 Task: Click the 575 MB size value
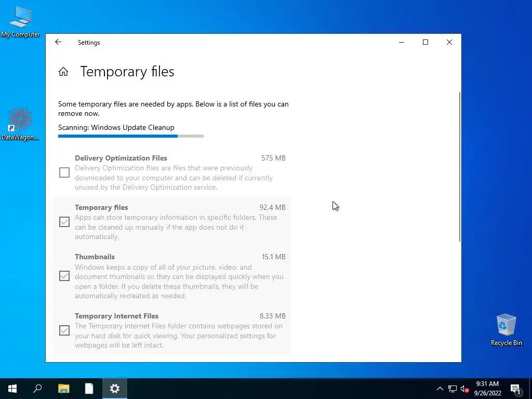(x=273, y=158)
